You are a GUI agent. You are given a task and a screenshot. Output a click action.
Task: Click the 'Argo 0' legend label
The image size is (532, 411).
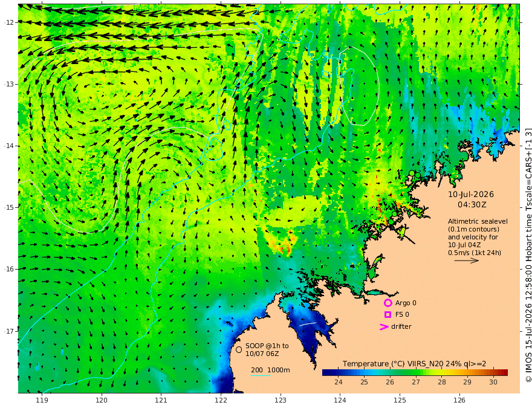pyautogui.click(x=406, y=303)
